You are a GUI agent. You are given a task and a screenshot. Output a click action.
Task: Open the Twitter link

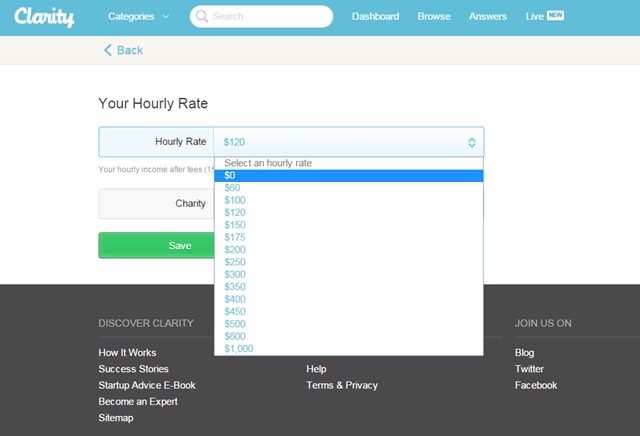coord(529,369)
